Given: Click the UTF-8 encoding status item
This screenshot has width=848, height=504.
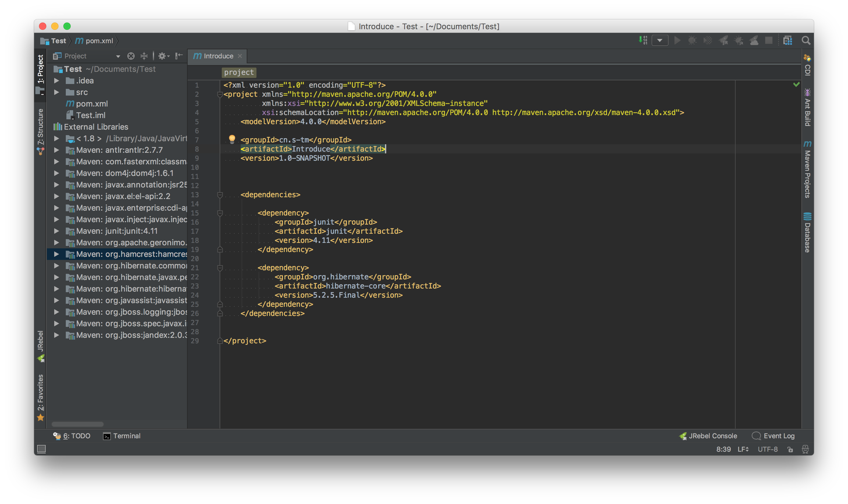Looking at the screenshot, I should (768, 449).
